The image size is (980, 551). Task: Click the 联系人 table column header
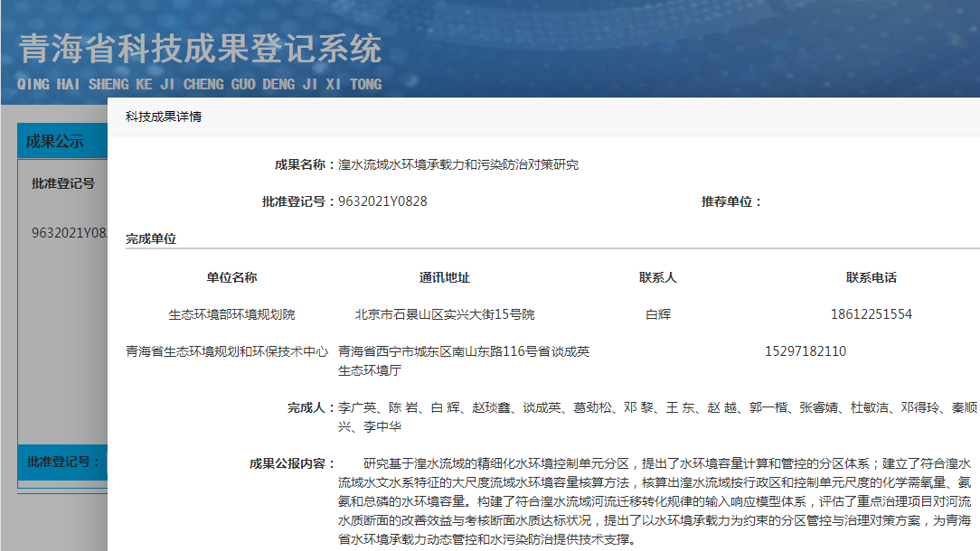pyautogui.click(x=658, y=277)
